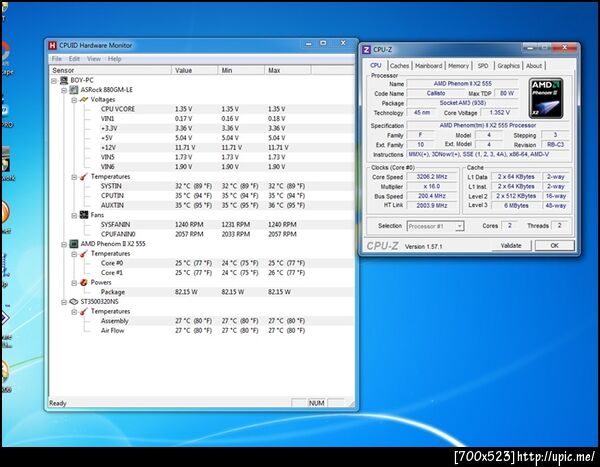Select the CPU tab in CPU-Z
The height and width of the screenshot is (467, 600).
pos(376,65)
